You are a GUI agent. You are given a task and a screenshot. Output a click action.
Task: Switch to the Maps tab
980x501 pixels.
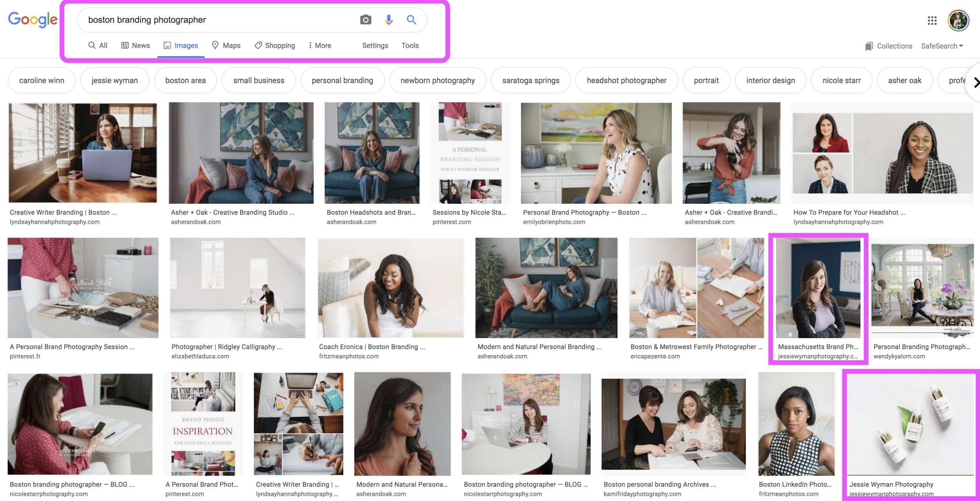pyautogui.click(x=226, y=45)
